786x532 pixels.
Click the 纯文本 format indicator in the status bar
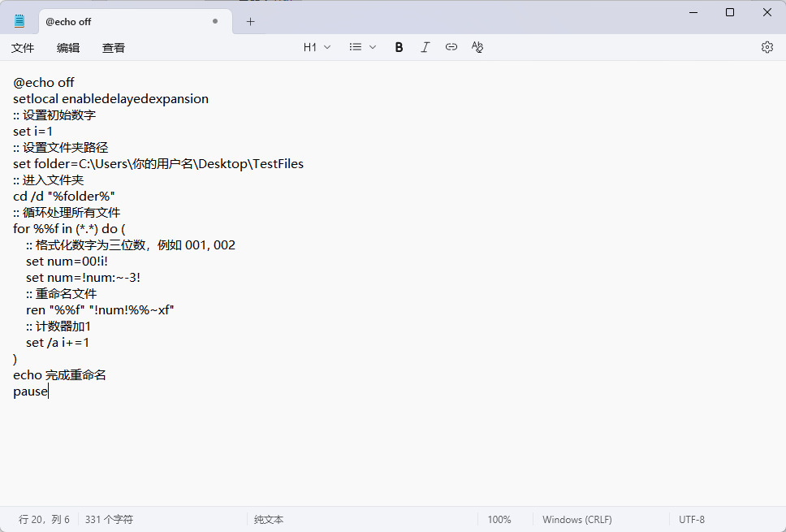tap(269, 519)
